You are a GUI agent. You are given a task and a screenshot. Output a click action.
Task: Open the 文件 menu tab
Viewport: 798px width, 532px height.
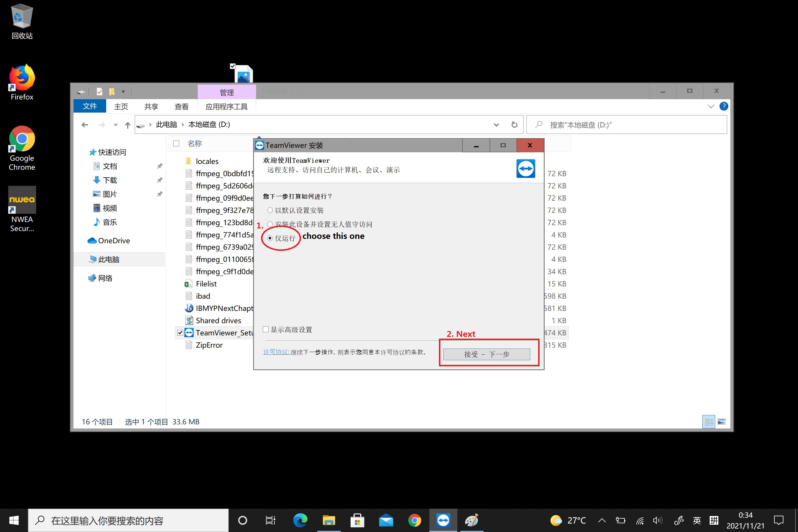pos(90,106)
